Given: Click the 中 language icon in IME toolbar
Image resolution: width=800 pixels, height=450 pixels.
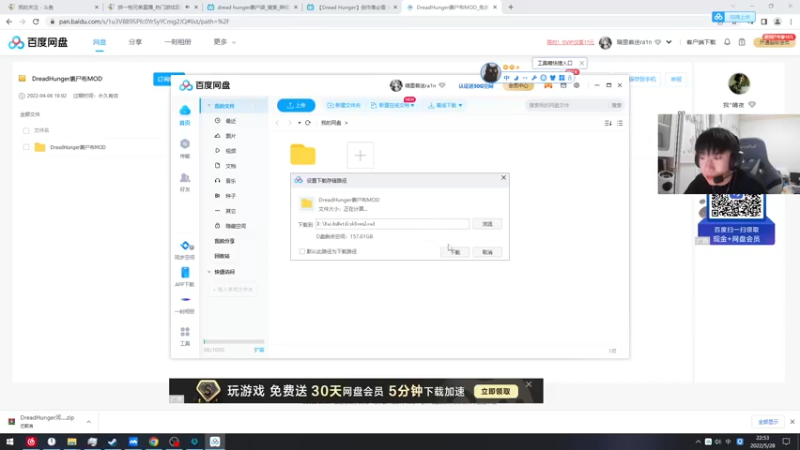Looking at the screenshot, I should tap(507, 78).
